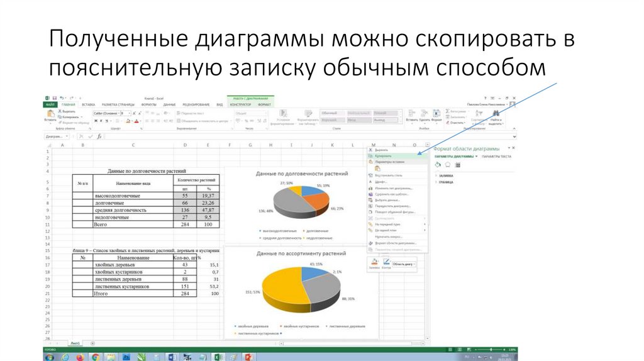644x361 pixels.
Task: Select the Лист1 sheet tab
Action: (75, 343)
